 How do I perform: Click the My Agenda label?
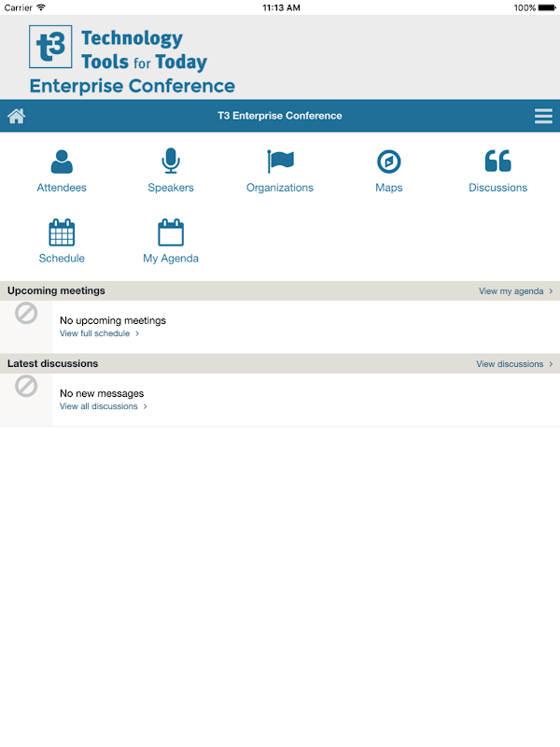click(x=171, y=259)
